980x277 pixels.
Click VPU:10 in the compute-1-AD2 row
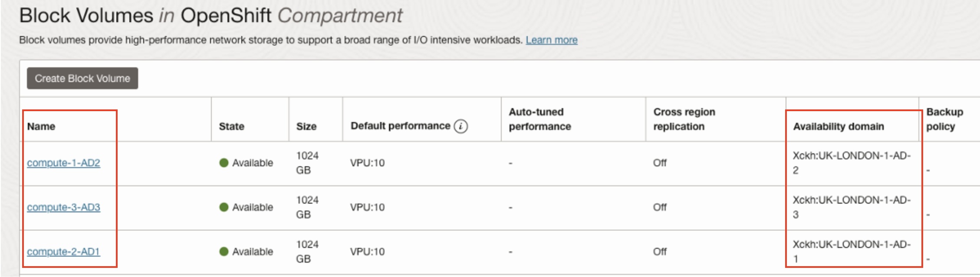(x=367, y=163)
